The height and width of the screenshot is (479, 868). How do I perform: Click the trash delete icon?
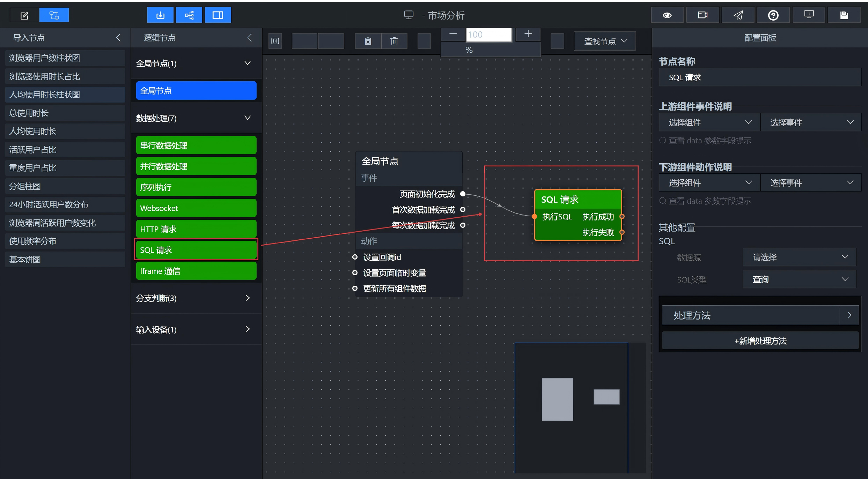(394, 41)
